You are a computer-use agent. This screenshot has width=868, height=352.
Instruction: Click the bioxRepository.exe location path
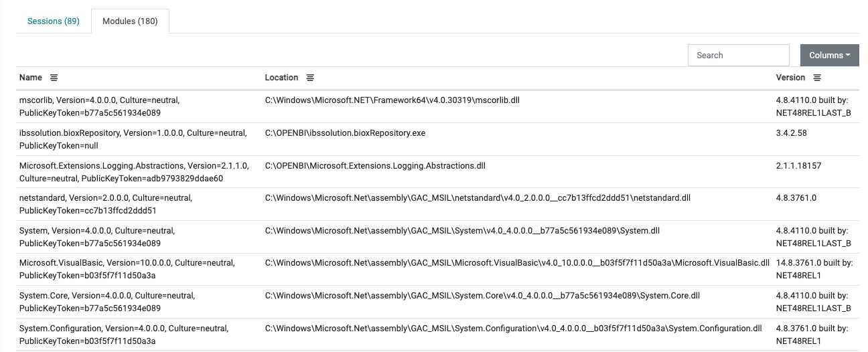345,133
